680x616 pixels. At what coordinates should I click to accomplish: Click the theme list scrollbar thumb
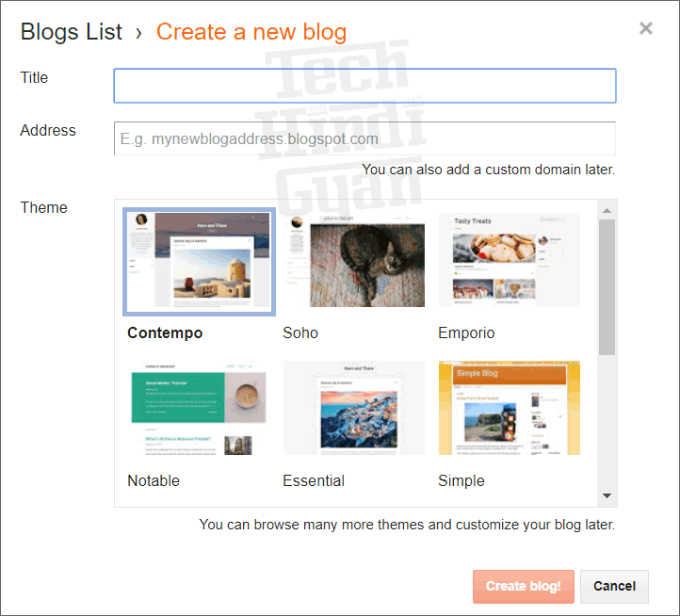coord(607,287)
